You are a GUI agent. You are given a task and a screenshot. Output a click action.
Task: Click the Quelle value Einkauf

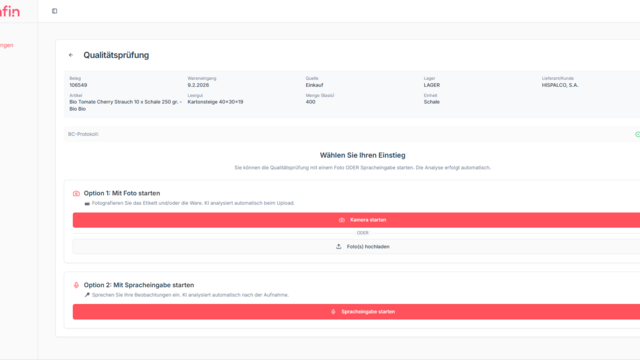pos(314,85)
